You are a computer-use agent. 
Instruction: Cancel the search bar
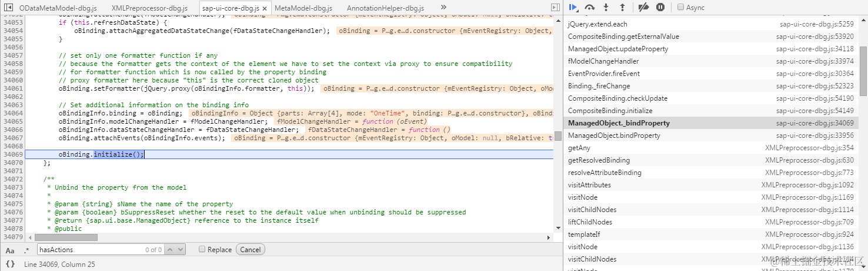pyautogui.click(x=250, y=250)
